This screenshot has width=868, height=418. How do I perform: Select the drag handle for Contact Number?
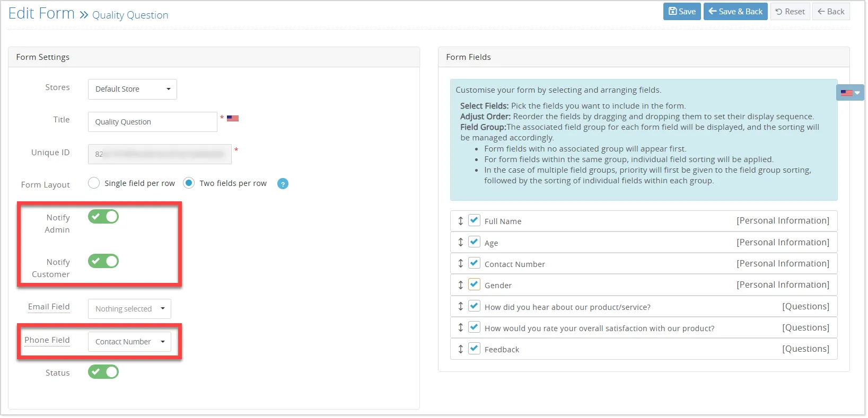461,263
